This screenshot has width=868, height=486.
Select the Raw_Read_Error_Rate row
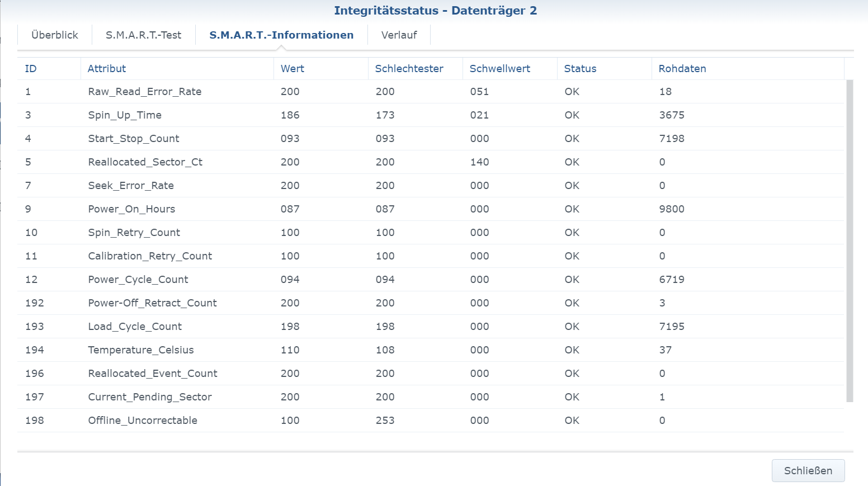[431, 92]
